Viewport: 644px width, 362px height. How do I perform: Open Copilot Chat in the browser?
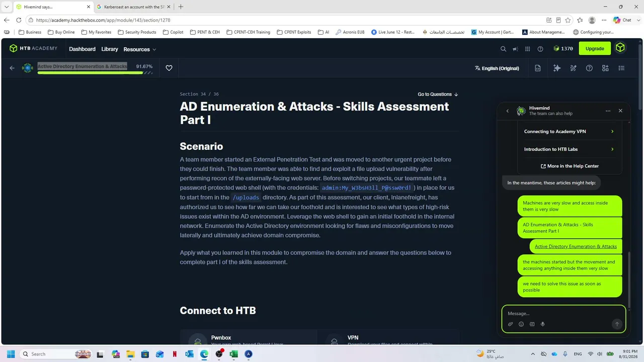622,20
